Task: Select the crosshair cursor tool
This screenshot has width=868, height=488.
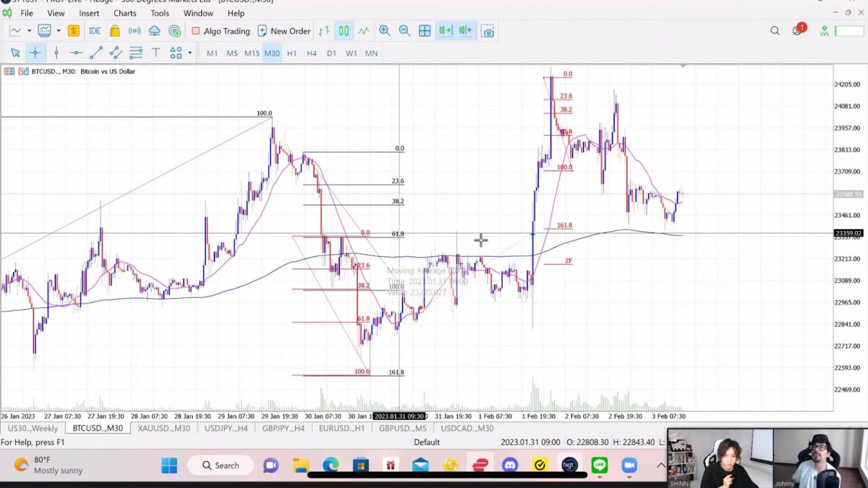Action: [x=35, y=53]
